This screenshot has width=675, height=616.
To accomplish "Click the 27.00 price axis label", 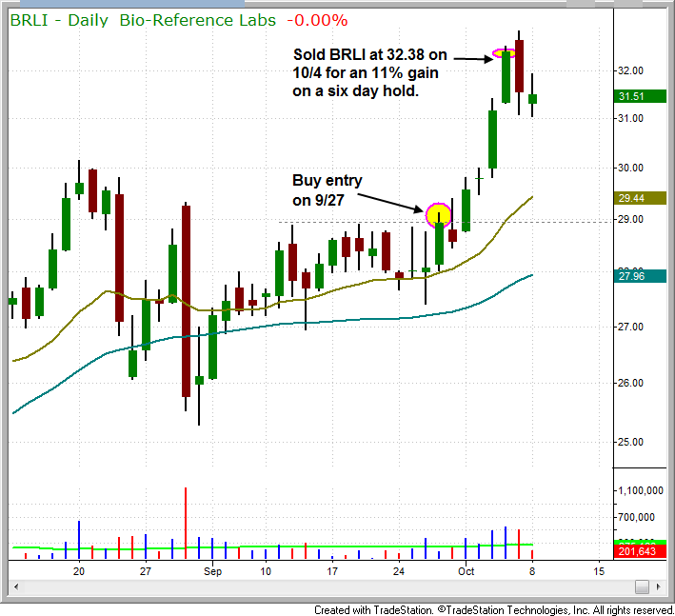I will tap(630, 327).
